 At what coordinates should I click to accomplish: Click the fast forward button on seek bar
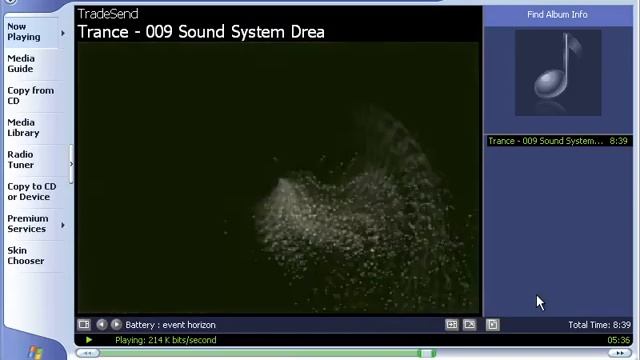(620, 353)
